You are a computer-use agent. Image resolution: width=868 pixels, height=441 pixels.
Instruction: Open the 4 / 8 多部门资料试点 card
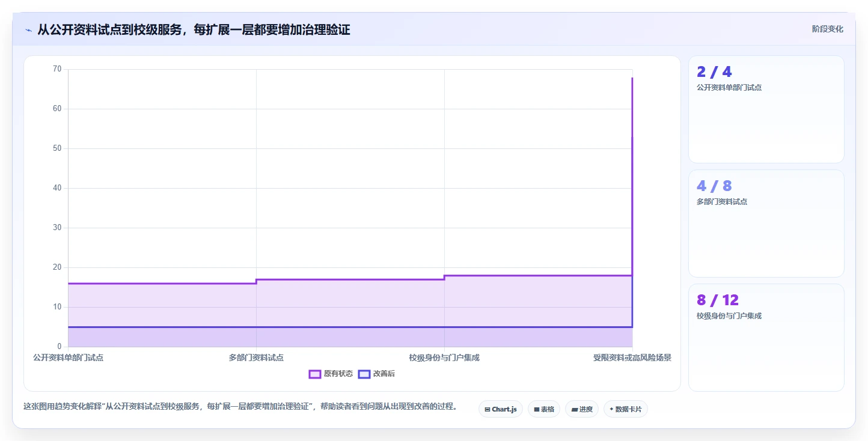(766, 224)
